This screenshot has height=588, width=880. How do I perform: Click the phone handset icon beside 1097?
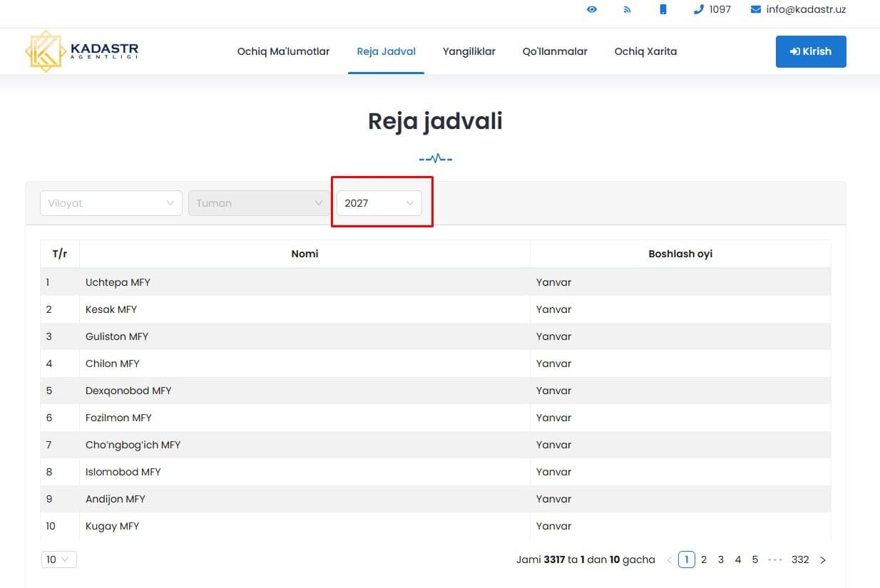coord(698,10)
